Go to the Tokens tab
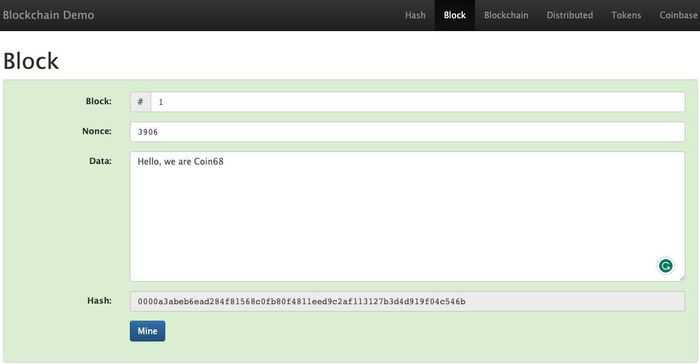Image resolution: width=700 pixels, height=364 pixels. coord(626,15)
